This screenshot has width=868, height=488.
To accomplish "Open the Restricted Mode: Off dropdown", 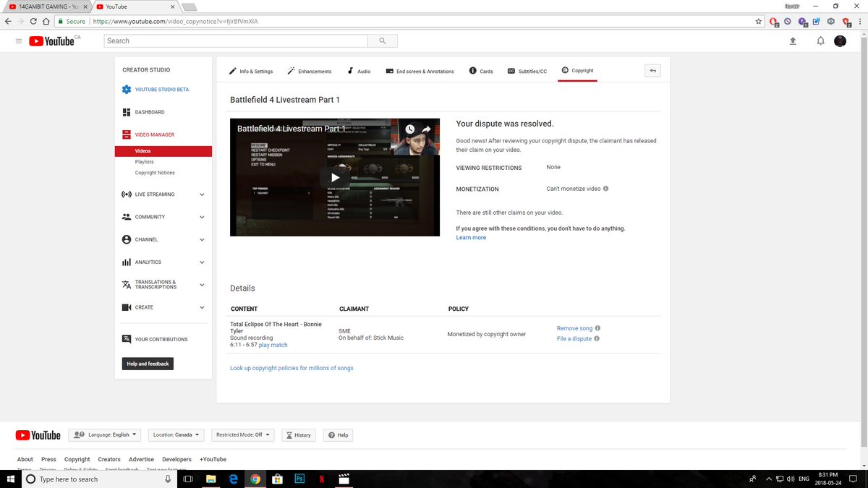I will tap(242, 435).
